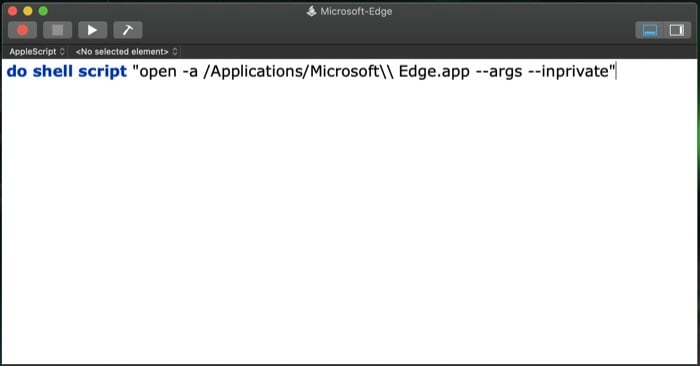The height and width of the screenshot is (366, 700).
Task: Zoom the window with green button
Action: (x=43, y=11)
